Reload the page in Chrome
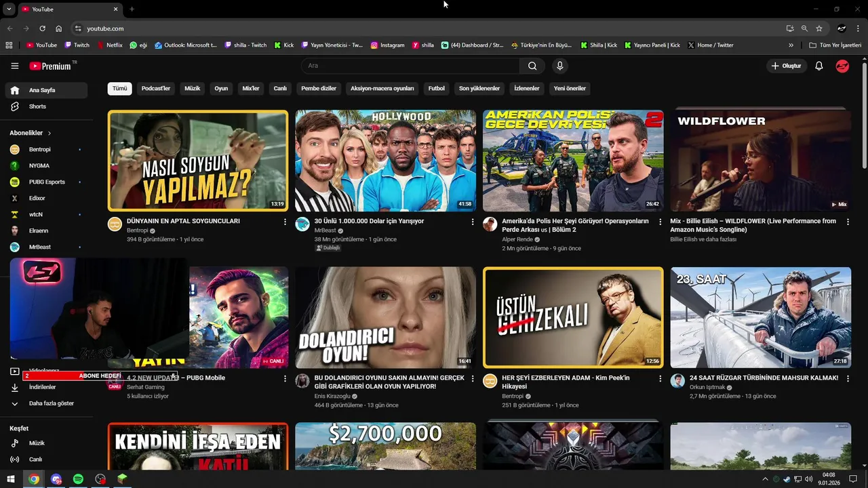This screenshot has height=488, width=868. click(42, 28)
